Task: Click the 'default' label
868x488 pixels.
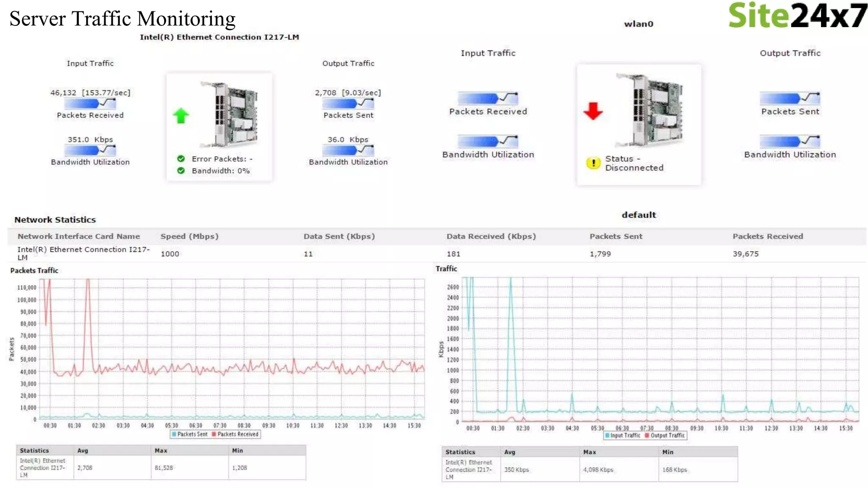Action: tap(639, 215)
